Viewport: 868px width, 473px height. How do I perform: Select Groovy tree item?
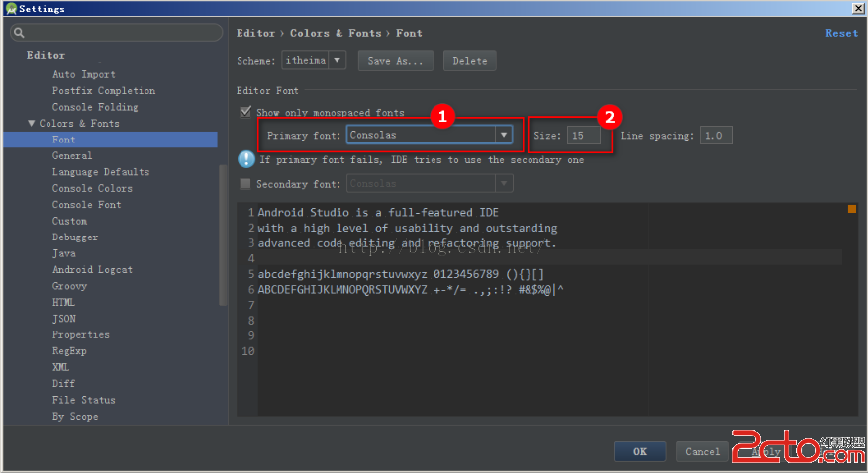click(x=69, y=285)
